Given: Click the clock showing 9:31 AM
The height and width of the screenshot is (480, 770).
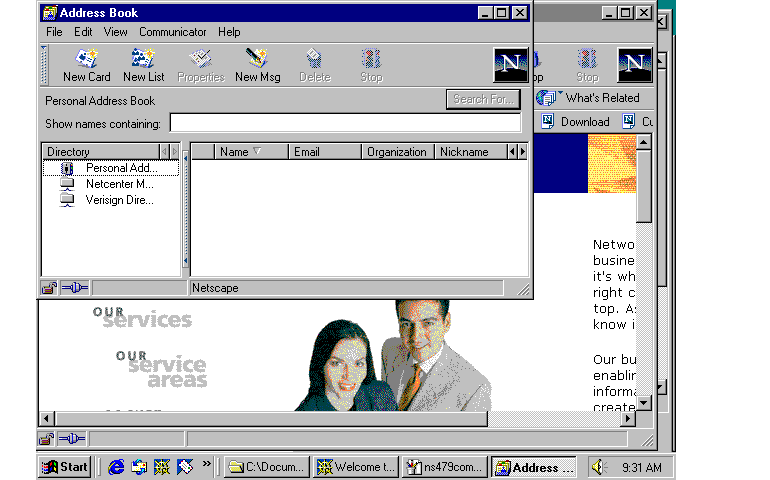Looking at the screenshot, I should pyautogui.click(x=641, y=467).
